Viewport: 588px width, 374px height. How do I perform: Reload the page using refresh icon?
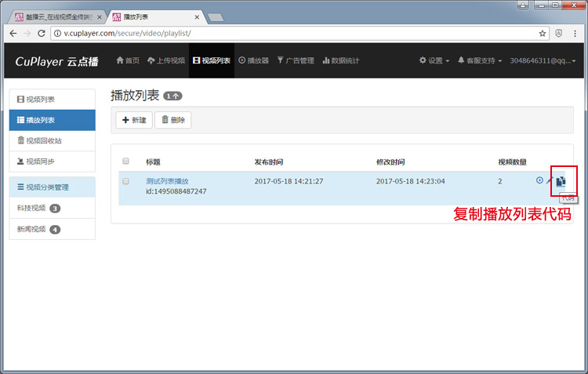coord(42,34)
